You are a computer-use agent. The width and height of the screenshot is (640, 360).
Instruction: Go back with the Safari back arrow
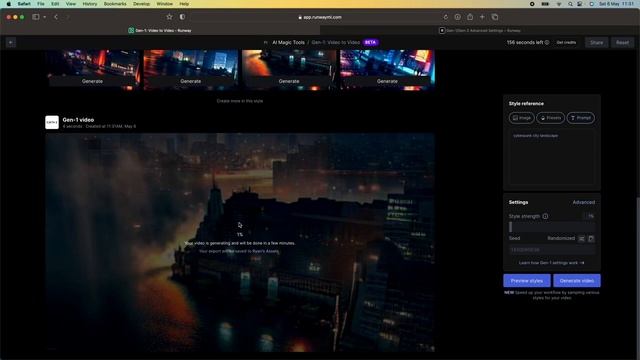click(56, 17)
